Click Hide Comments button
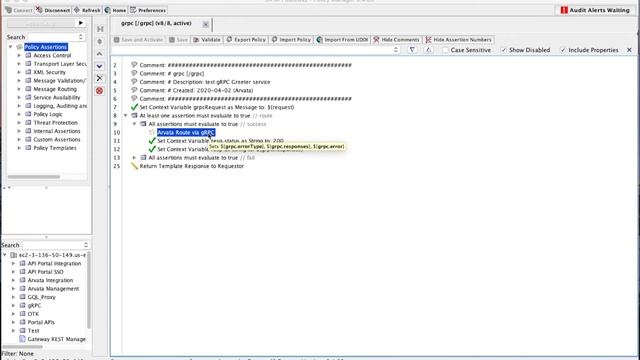The image size is (640, 360). coord(396,40)
